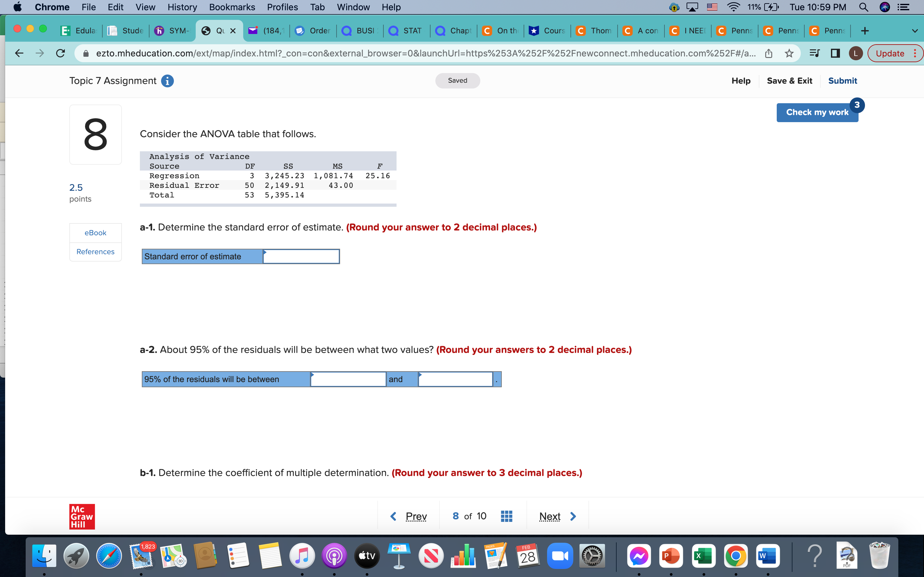Click the padlock icon in the address bar

click(86, 53)
